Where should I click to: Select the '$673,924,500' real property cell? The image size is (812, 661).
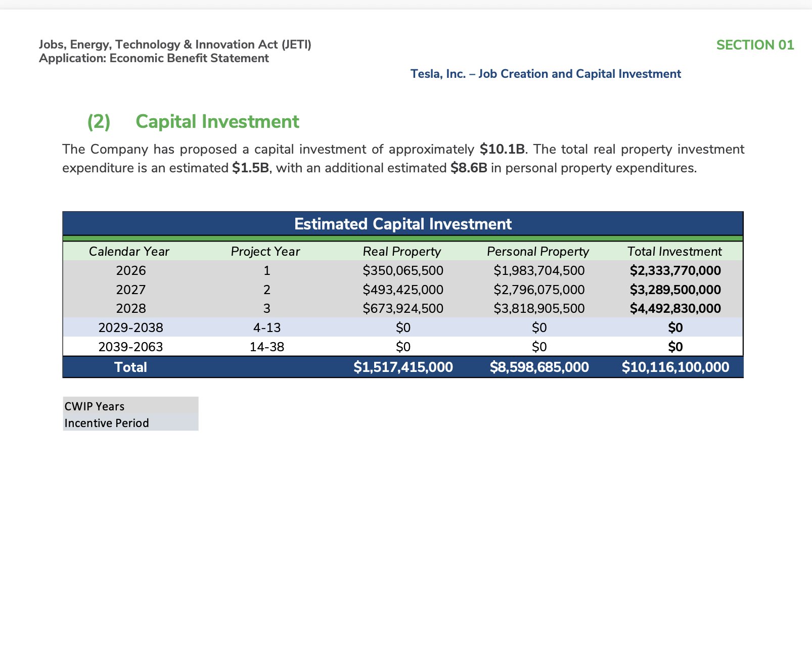pyautogui.click(x=403, y=309)
